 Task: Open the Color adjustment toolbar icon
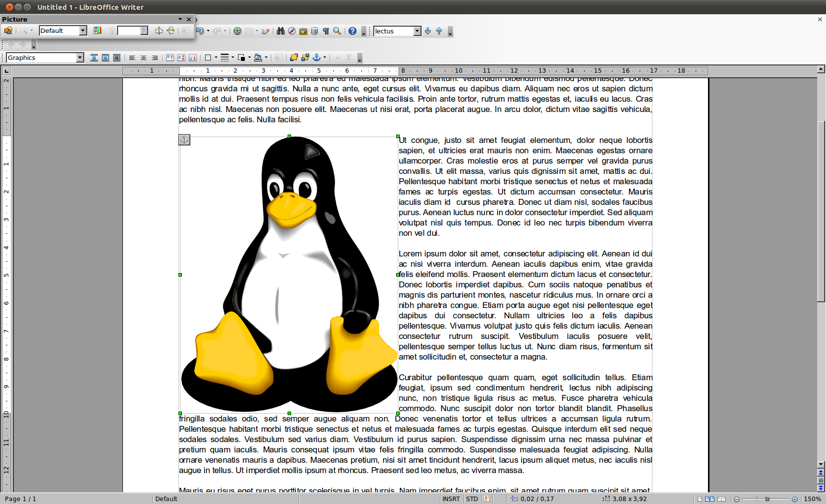(x=97, y=31)
